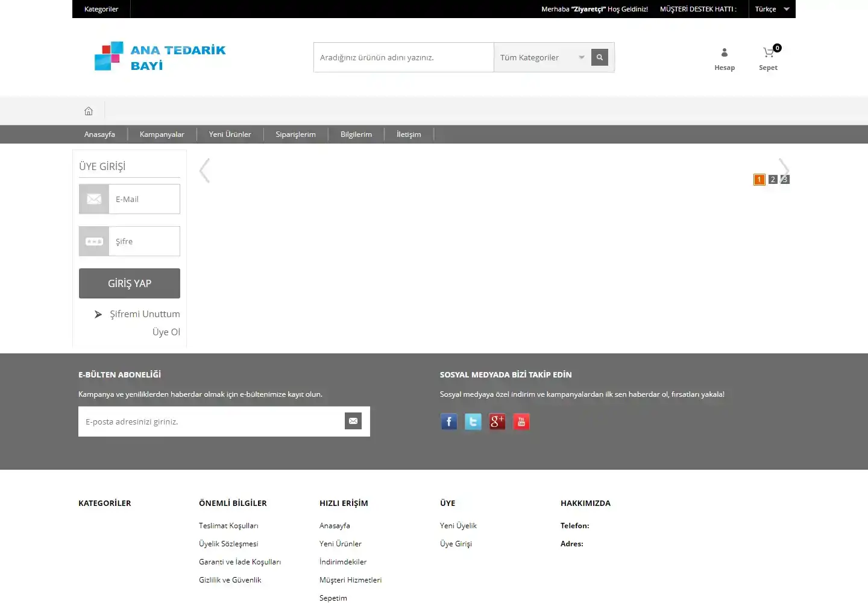
Task: Click the Şifremi Unuttum link
Action: (145, 314)
